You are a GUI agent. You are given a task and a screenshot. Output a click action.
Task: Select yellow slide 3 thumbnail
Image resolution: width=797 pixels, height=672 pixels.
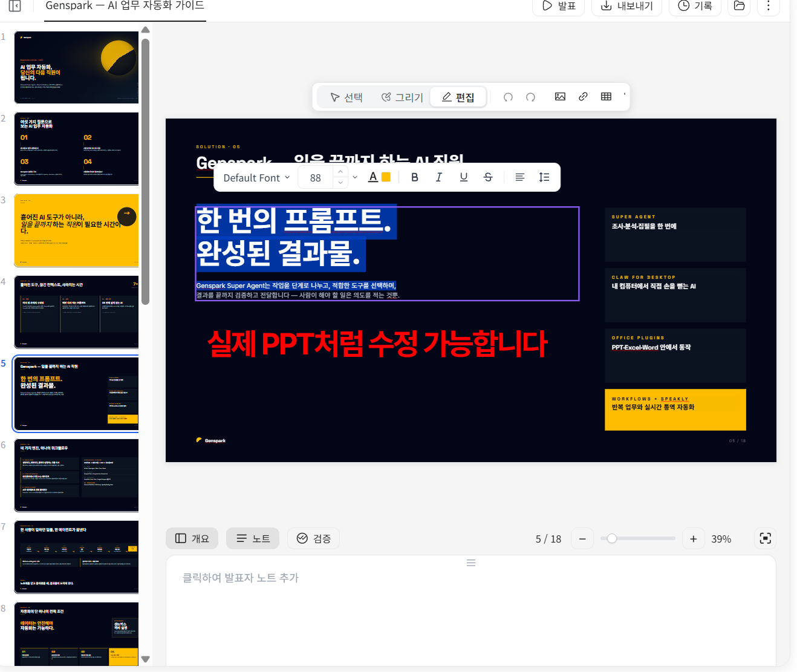76,230
